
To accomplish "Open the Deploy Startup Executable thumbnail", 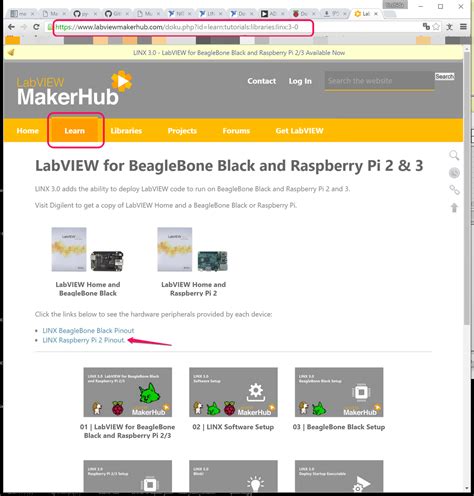I will pos(339,476).
